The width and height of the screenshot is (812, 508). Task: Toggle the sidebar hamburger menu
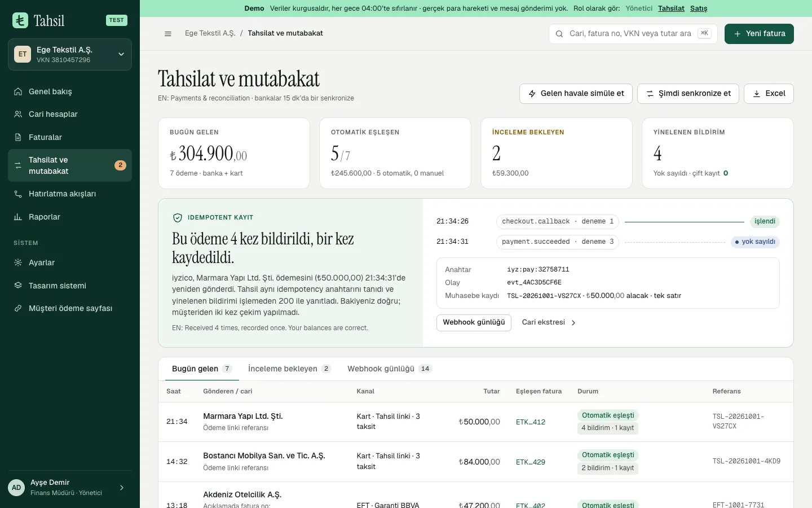click(x=168, y=34)
